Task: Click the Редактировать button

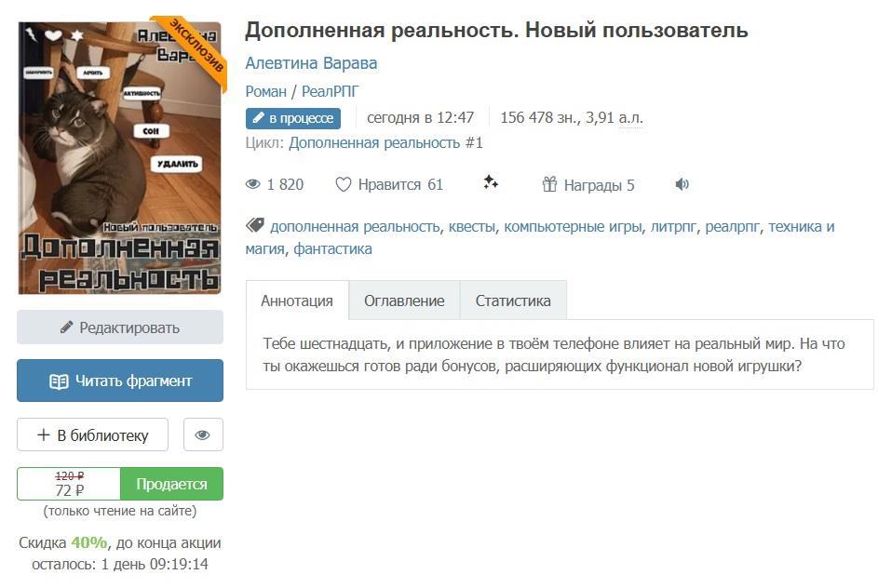Action: [120, 327]
